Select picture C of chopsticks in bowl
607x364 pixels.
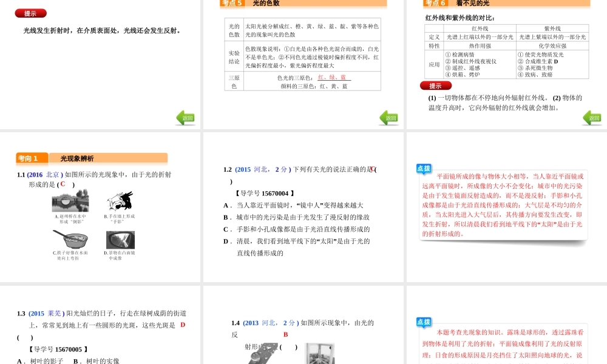[x=70, y=239]
